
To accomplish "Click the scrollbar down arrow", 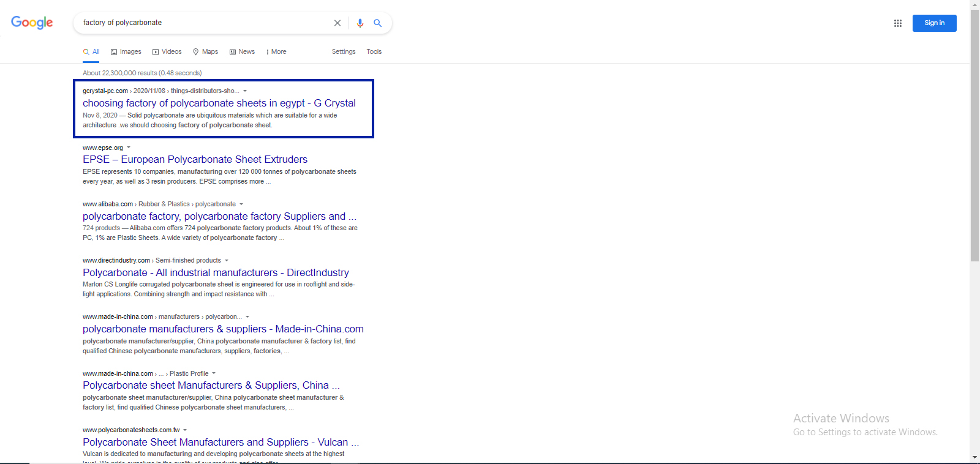I will pos(974,458).
